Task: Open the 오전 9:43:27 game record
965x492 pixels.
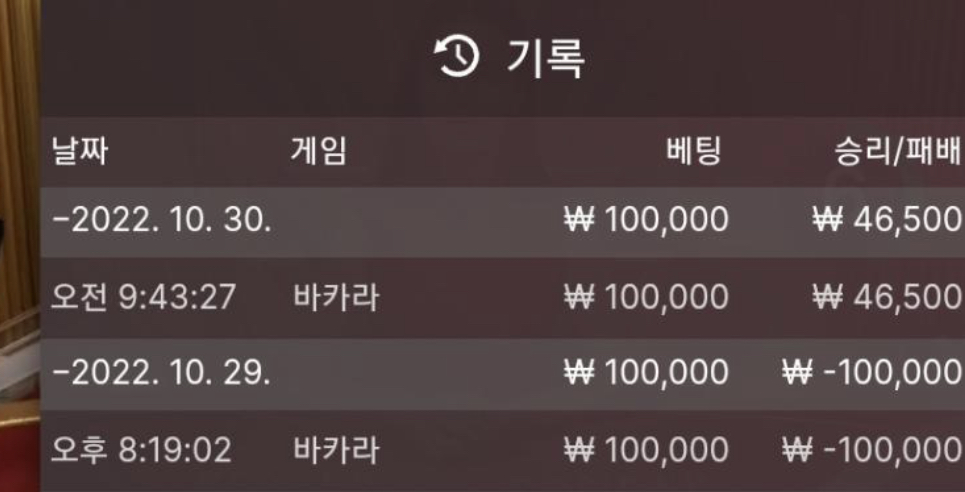Action: tap(142, 298)
